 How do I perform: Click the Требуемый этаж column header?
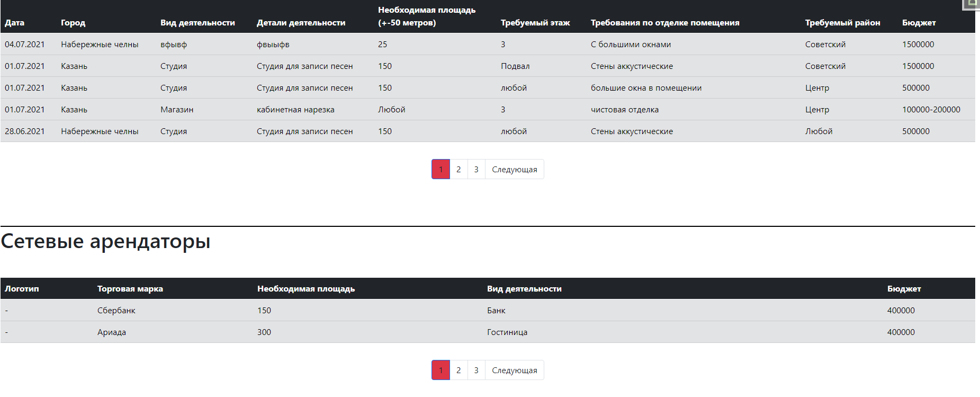coord(535,23)
